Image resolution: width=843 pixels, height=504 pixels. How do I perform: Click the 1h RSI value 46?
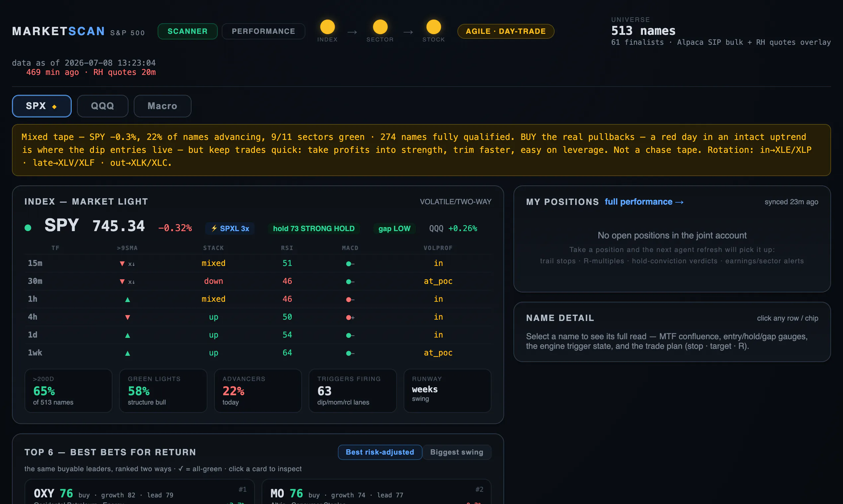point(287,299)
